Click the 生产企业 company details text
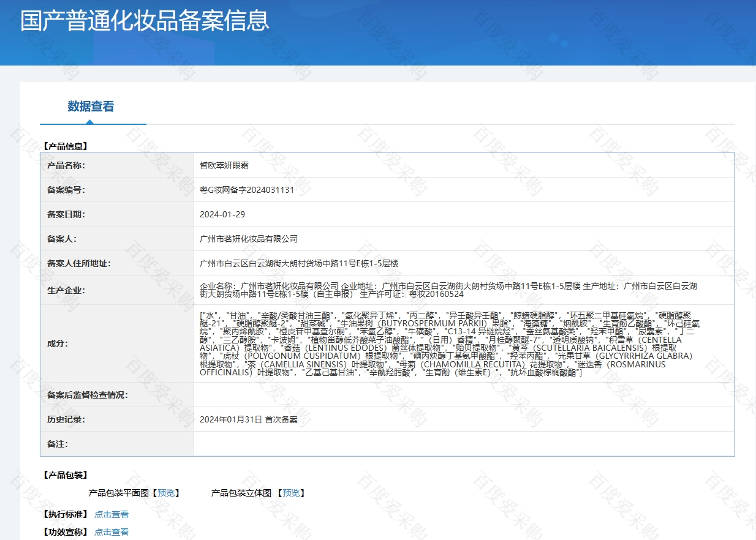Image resolution: width=756 pixels, height=540 pixels. 448,290
